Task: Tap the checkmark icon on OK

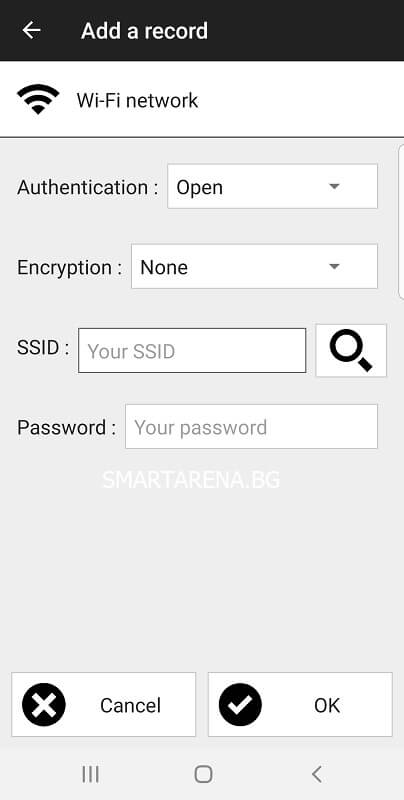Action: (x=240, y=705)
